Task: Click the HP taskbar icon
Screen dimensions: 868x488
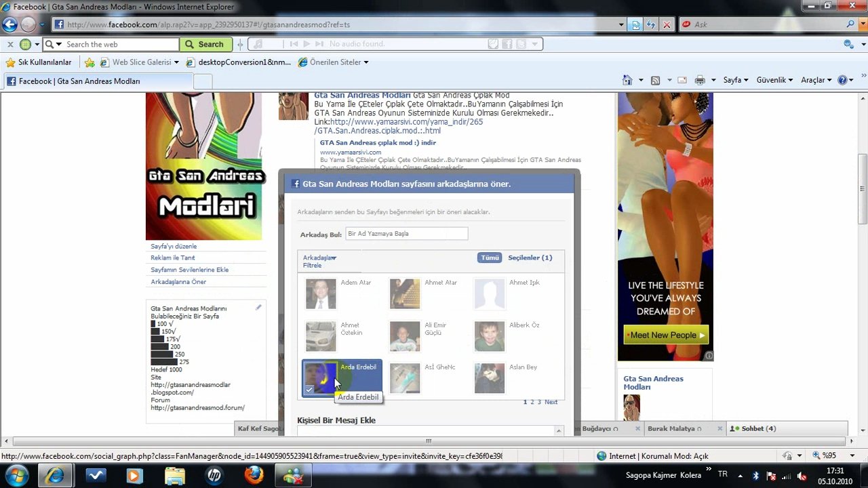Action: tap(213, 476)
